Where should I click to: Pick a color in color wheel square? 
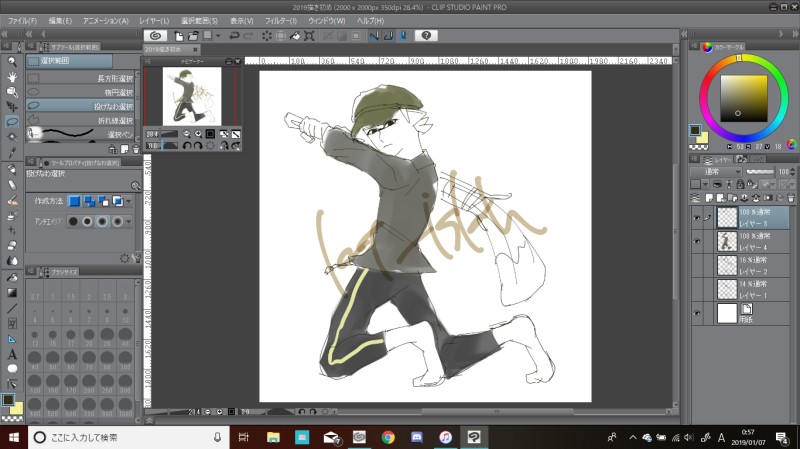[x=743, y=98]
